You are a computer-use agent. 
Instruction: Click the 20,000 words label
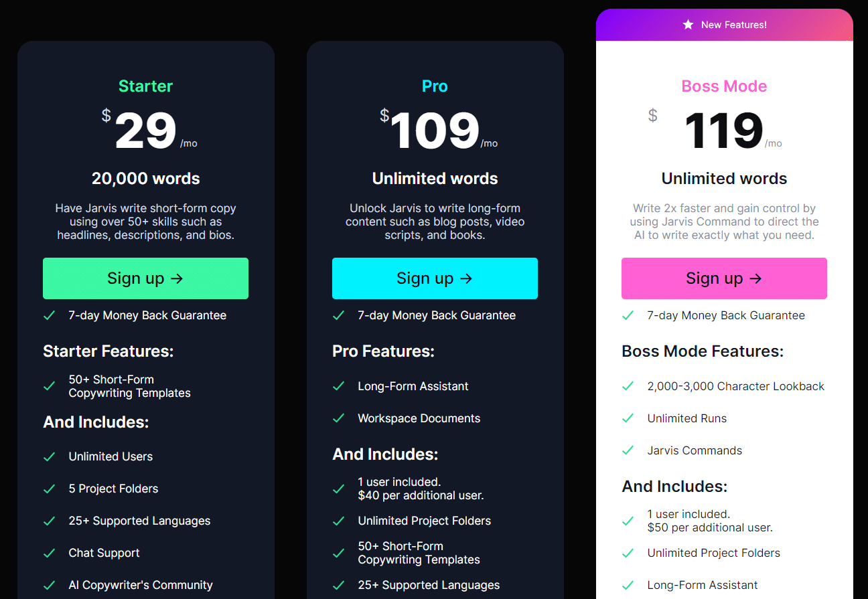click(x=145, y=179)
